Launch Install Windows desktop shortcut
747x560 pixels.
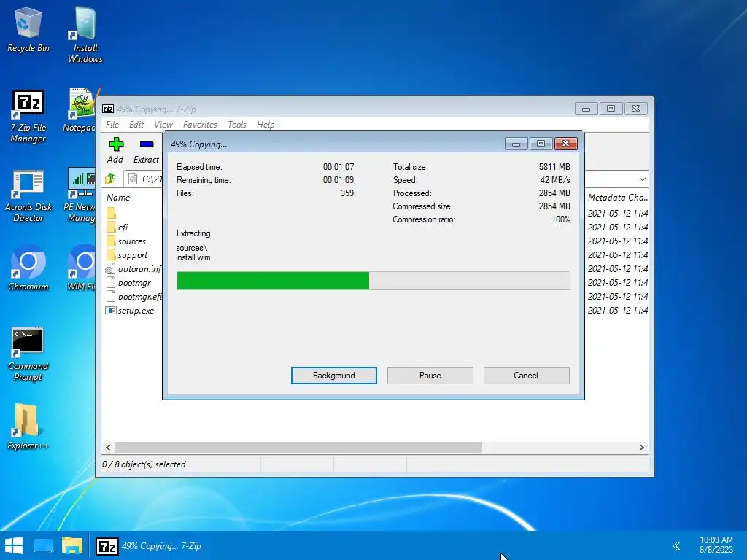pyautogui.click(x=85, y=35)
